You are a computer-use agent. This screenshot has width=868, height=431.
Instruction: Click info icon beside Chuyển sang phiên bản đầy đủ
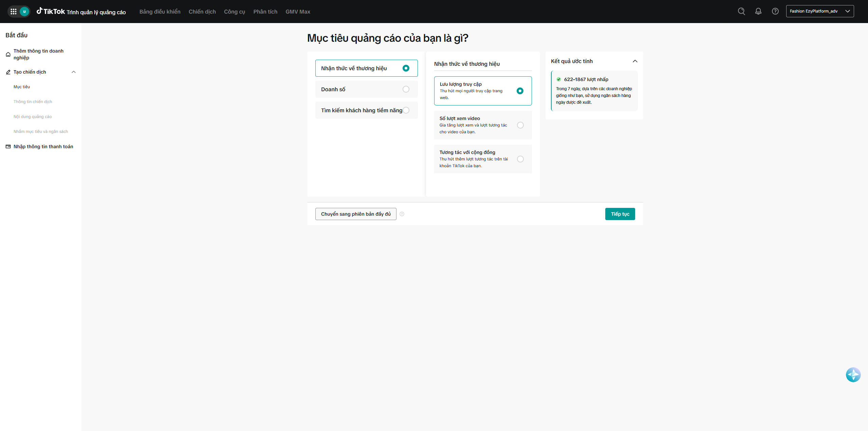[x=402, y=214]
